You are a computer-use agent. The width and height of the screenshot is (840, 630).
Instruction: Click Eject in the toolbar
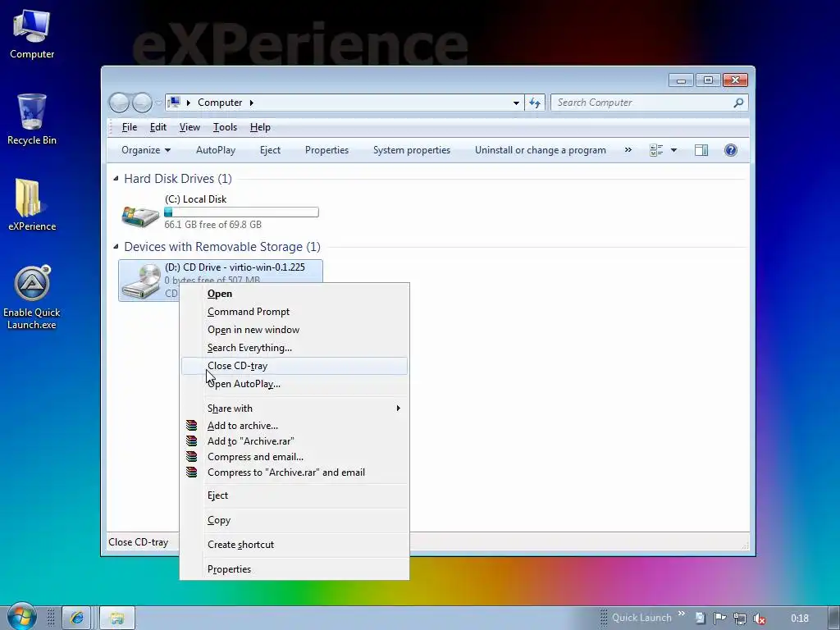pos(270,150)
